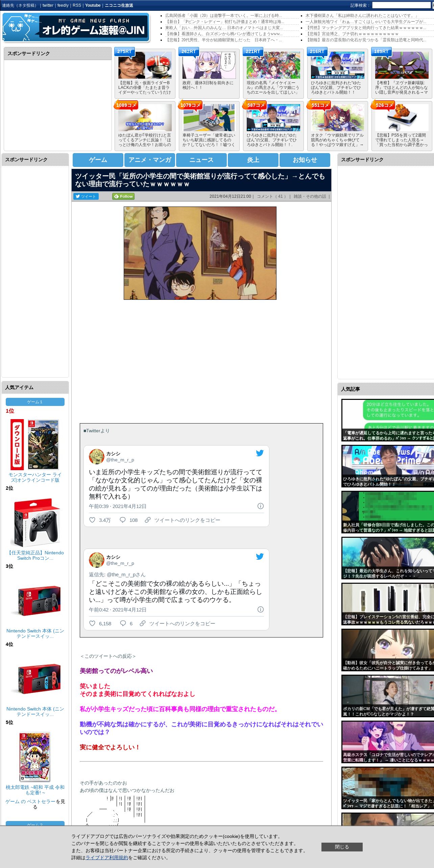Open 午前0:39 · 2021年4月12日 timestamp
This screenshot has width=434, height=868.
[x=118, y=506]
